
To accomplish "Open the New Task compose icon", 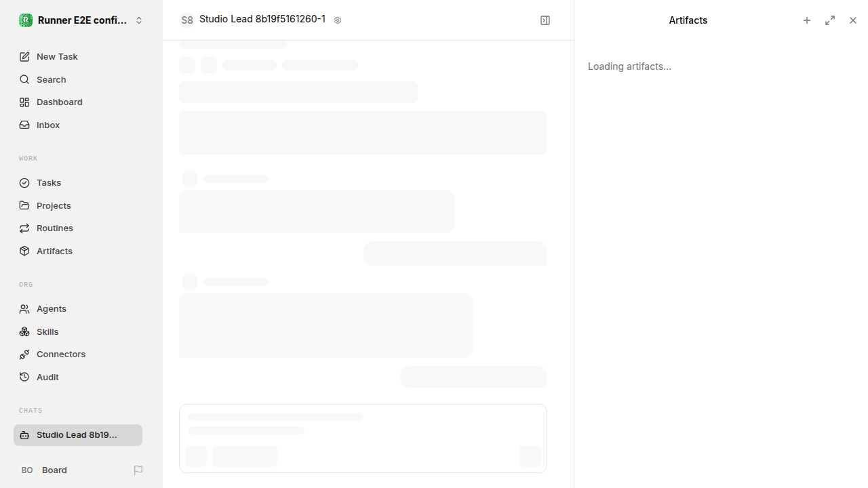I will pos(24,57).
